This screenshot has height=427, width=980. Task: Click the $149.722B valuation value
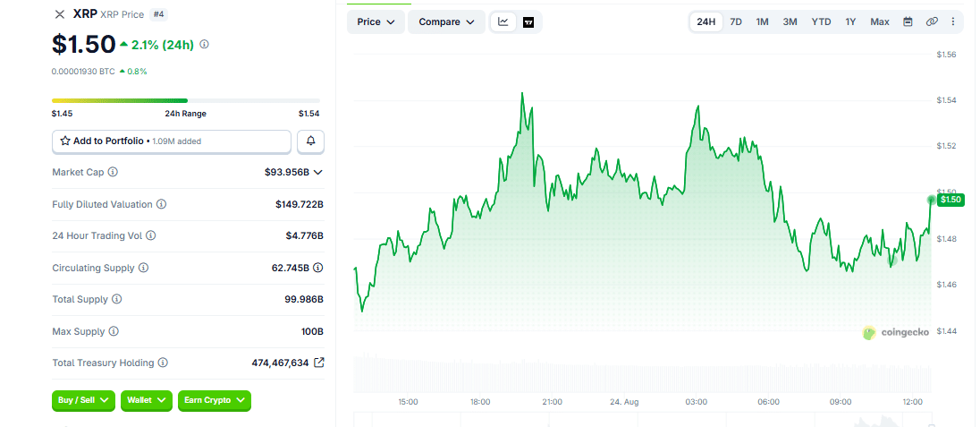(x=300, y=204)
